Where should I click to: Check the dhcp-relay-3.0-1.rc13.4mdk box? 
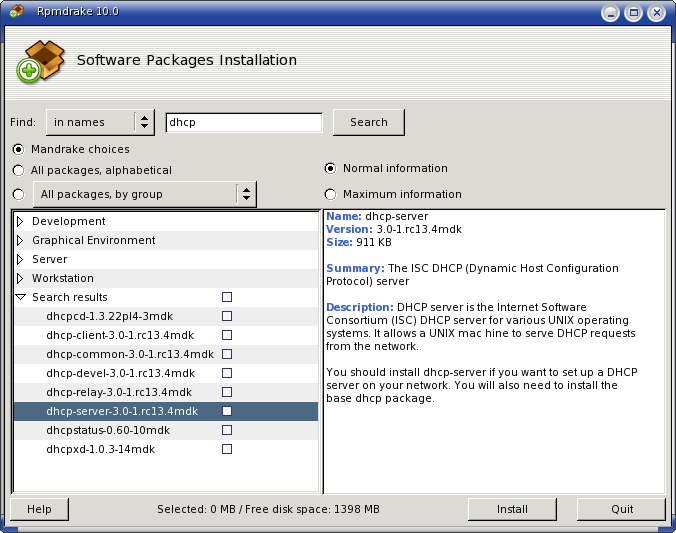[x=227, y=392]
